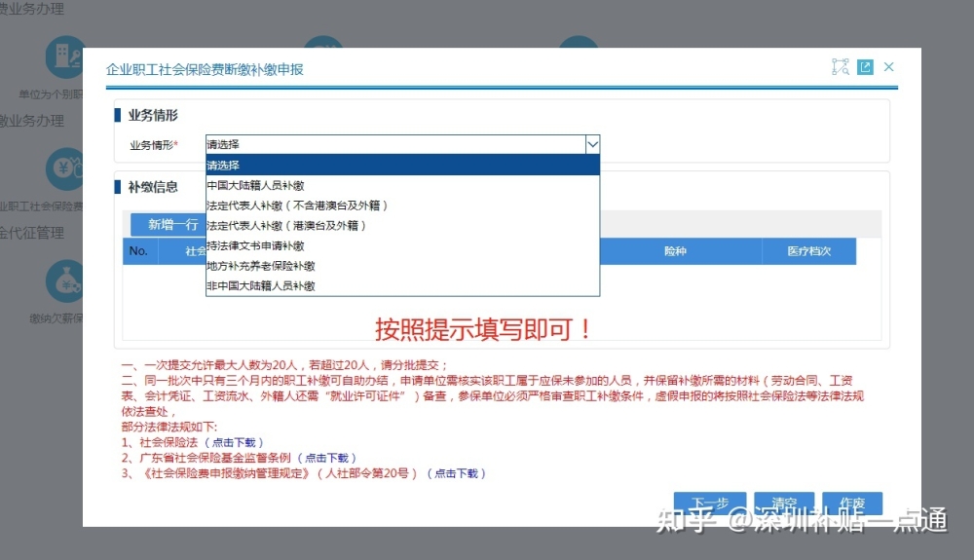The width and height of the screenshot is (974, 560).
Task: Click the 业务情形 section heading
Action: pyautogui.click(x=153, y=116)
